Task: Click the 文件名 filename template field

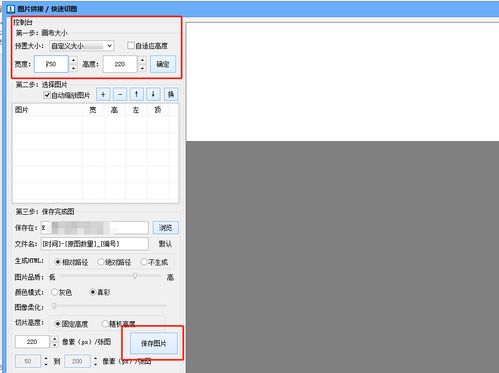Action: tap(95, 244)
